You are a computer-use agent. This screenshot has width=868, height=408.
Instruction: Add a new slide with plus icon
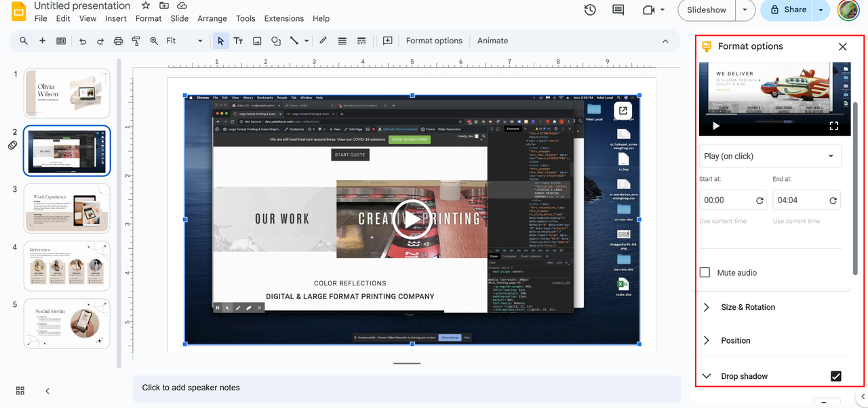coord(42,41)
